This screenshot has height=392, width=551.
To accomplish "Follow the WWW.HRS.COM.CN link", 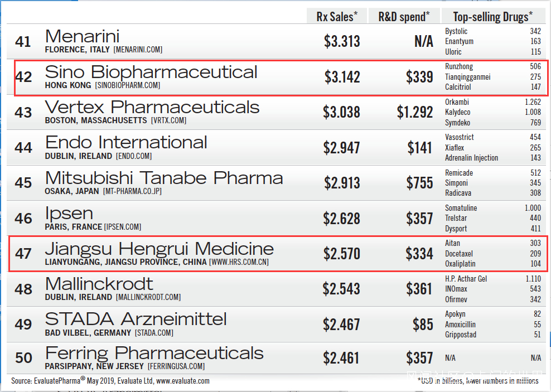I will (239, 262).
